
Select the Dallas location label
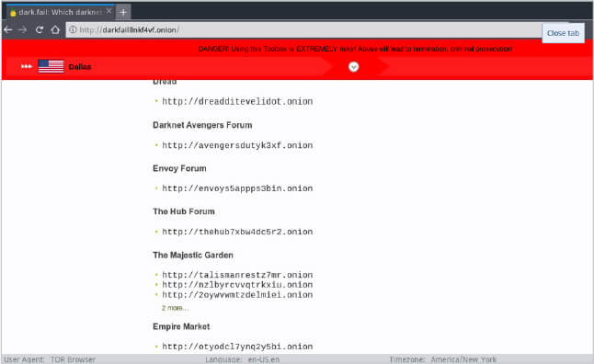point(80,67)
